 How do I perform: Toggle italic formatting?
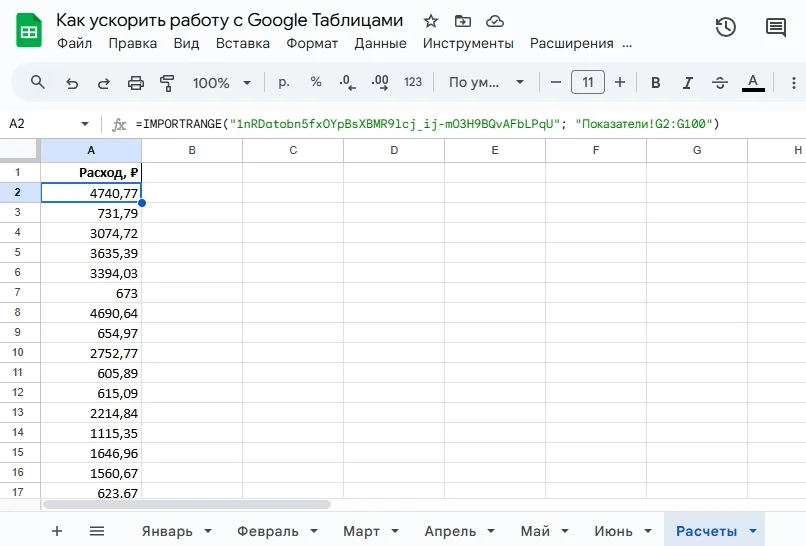tap(687, 82)
